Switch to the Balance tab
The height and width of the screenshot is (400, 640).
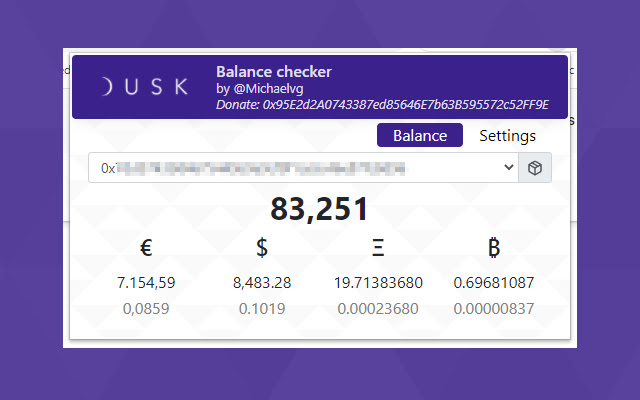[420, 135]
